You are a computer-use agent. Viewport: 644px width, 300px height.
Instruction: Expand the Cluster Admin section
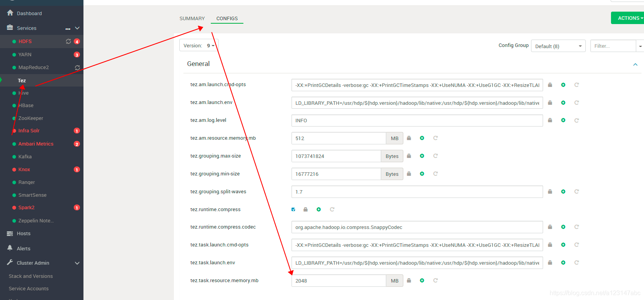tap(77, 263)
